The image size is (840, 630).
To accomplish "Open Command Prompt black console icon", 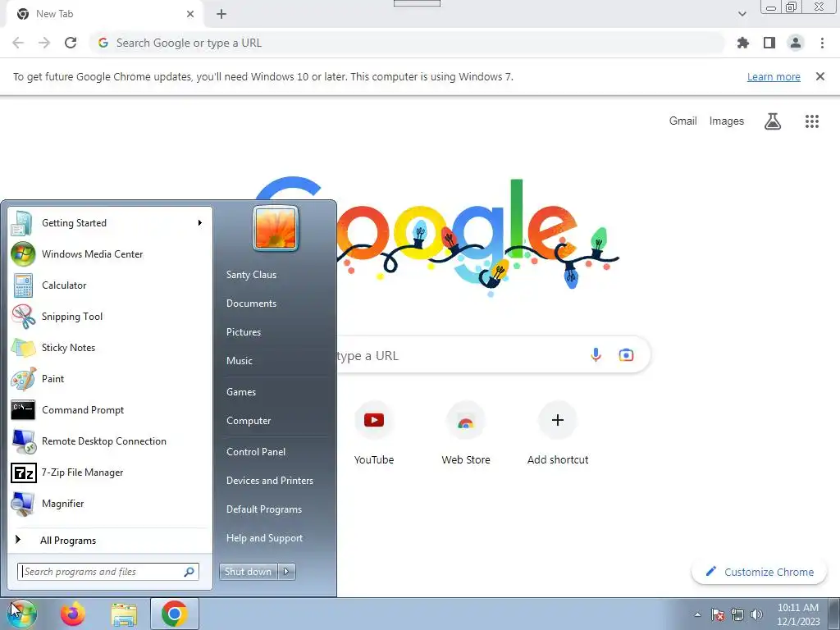I will coord(23,410).
